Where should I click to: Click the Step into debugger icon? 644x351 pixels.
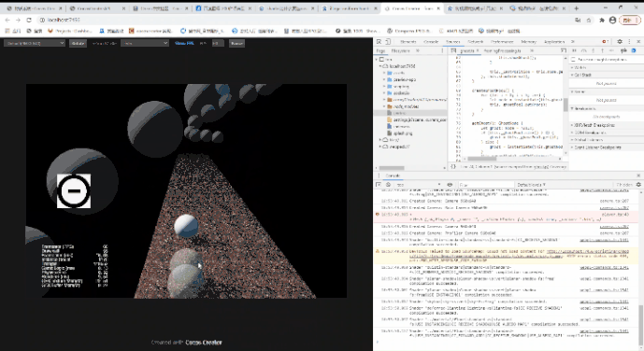click(x=594, y=50)
